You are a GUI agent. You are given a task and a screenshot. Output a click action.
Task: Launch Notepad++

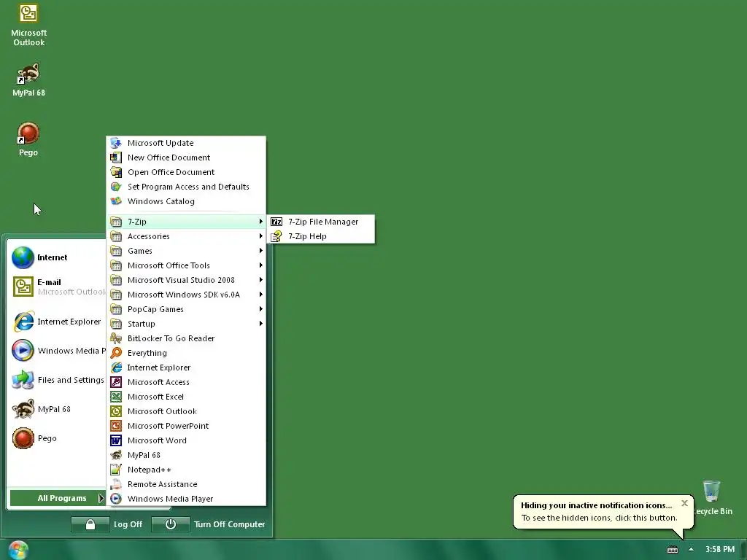186,470
